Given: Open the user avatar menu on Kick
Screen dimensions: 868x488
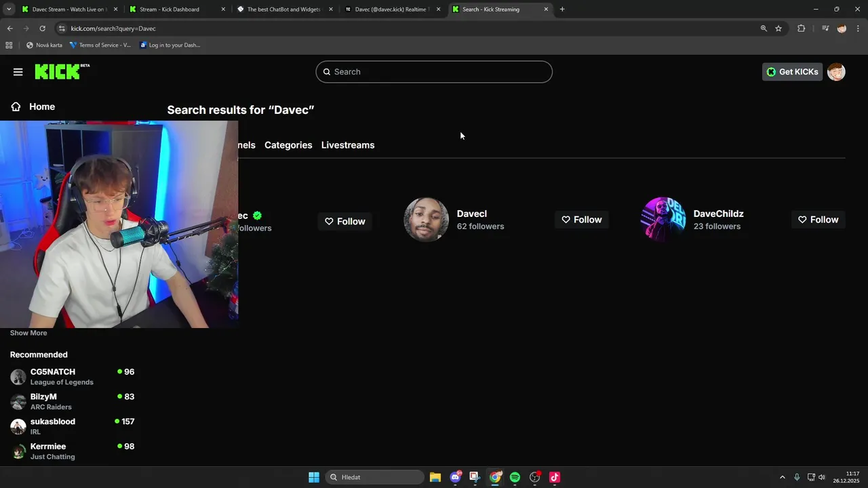Looking at the screenshot, I should tap(836, 72).
